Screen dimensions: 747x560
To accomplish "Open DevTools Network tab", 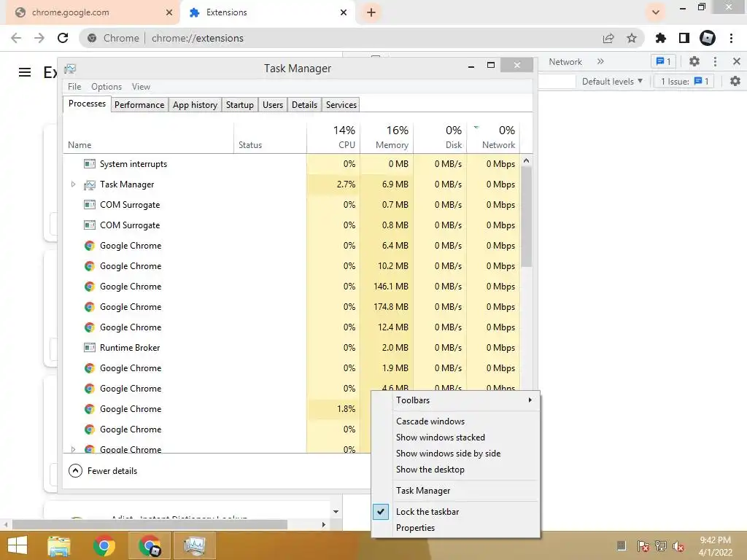I will (x=565, y=61).
